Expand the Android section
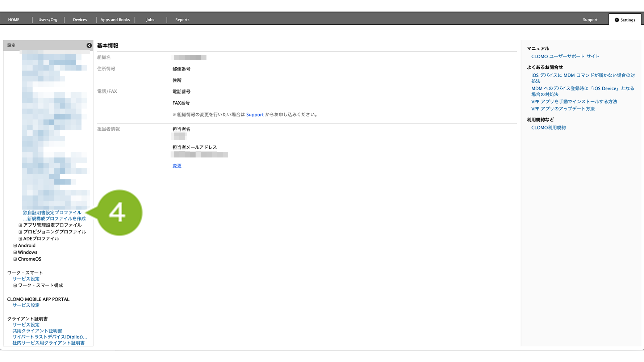644x362 pixels. click(x=15, y=246)
